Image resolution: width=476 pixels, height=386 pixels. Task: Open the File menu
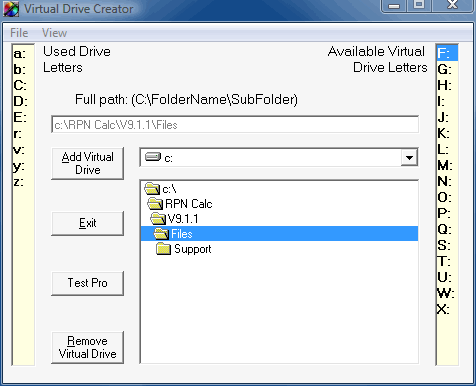19,33
